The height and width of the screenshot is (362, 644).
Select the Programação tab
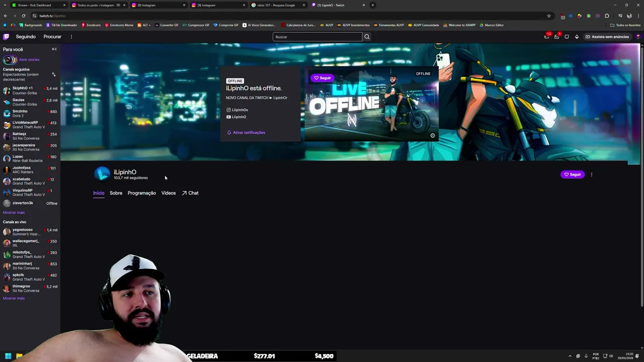142,193
